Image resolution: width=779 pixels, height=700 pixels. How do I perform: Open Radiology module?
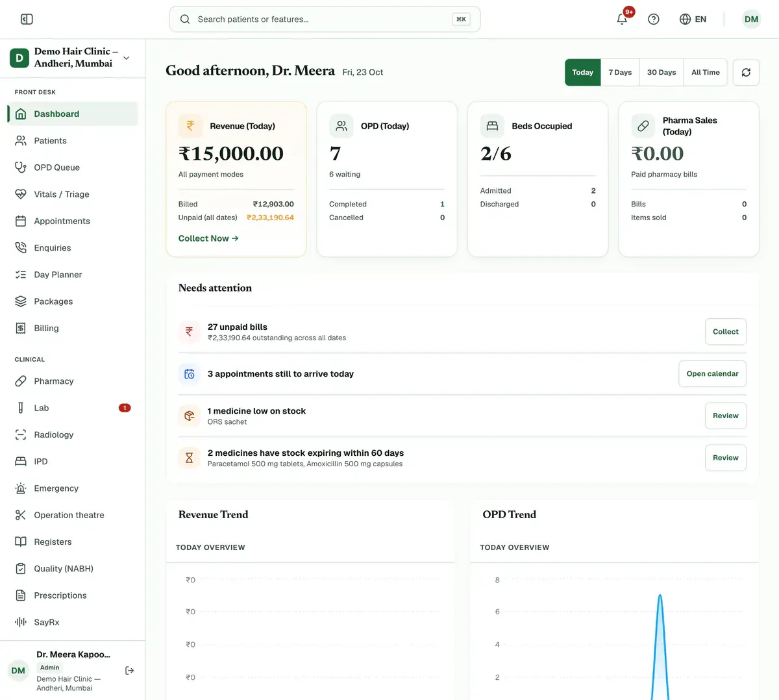pyautogui.click(x=73, y=434)
